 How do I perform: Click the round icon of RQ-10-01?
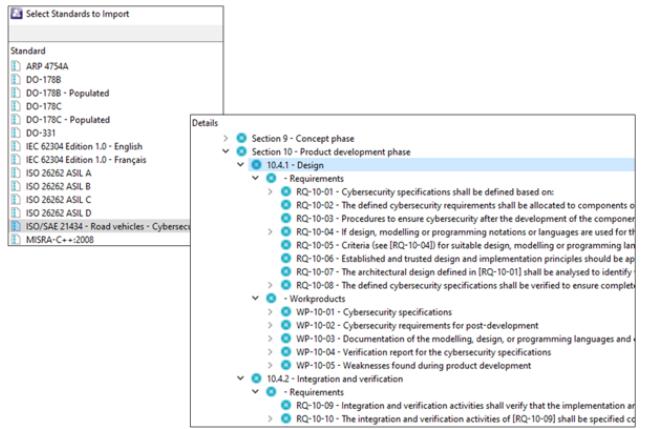click(286, 192)
